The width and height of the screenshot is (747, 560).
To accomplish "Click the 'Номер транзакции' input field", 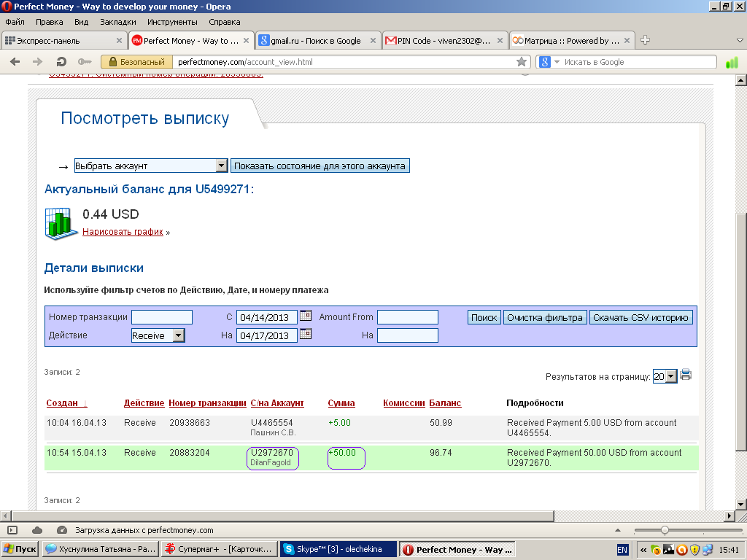I will [x=161, y=317].
